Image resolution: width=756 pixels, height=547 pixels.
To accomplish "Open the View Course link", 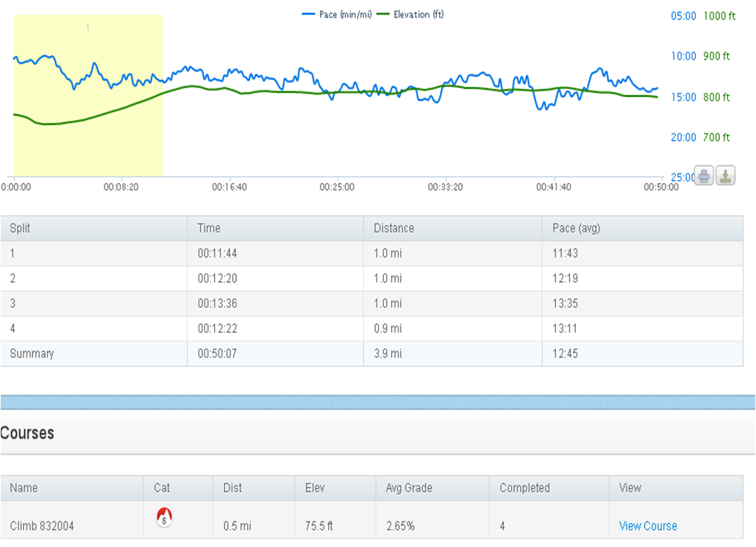I will pos(647,526).
